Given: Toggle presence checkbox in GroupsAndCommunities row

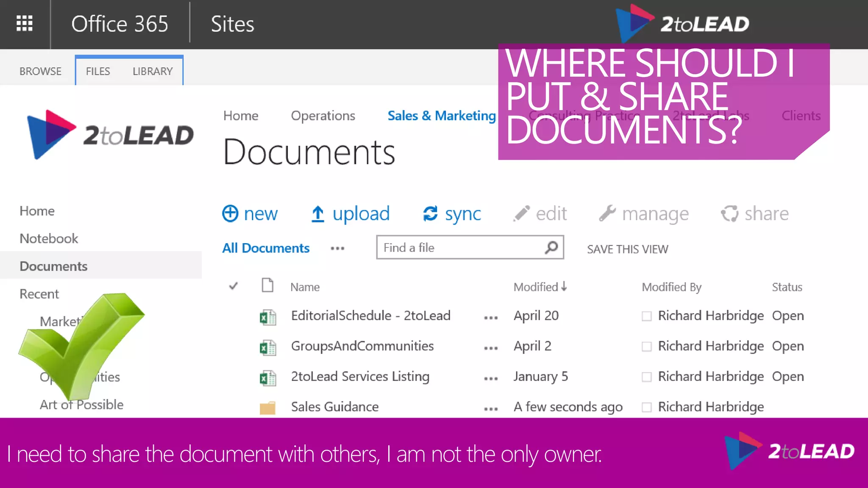Looking at the screenshot, I should pos(647,347).
